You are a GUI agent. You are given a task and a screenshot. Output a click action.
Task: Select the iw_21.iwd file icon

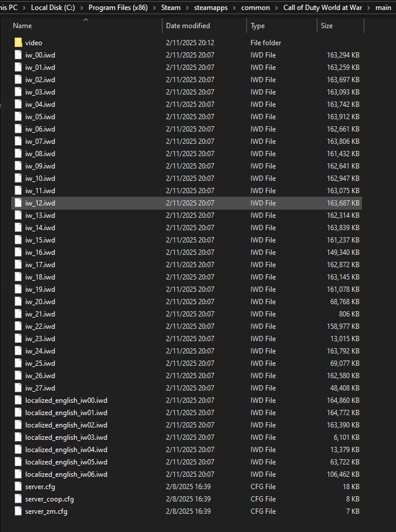point(18,314)
